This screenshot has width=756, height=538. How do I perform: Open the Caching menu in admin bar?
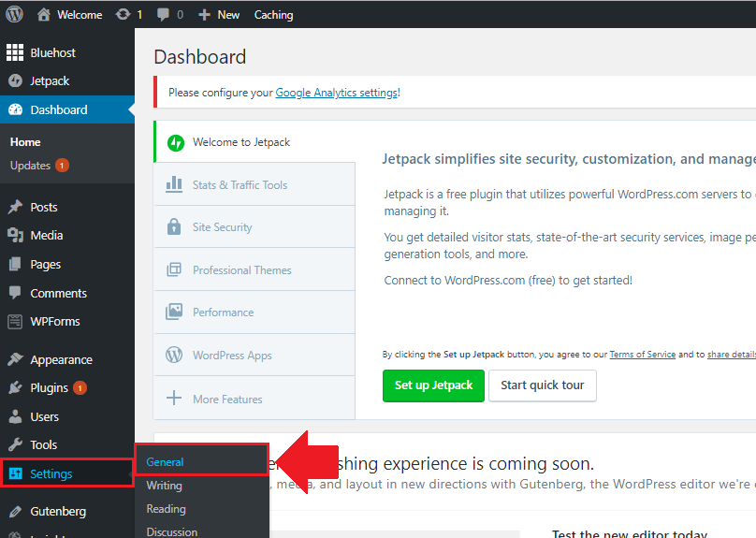point(273,15)
